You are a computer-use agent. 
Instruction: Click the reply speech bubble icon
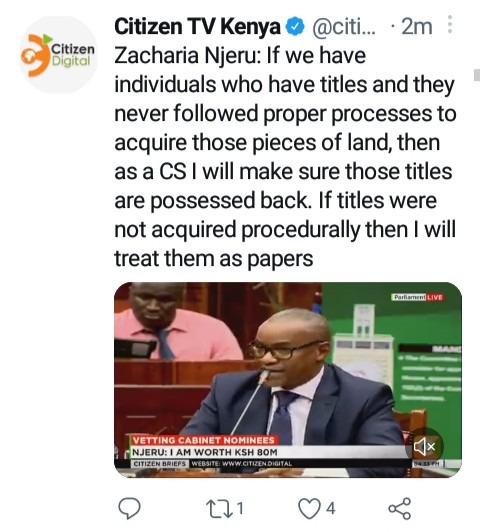(129, 508)
